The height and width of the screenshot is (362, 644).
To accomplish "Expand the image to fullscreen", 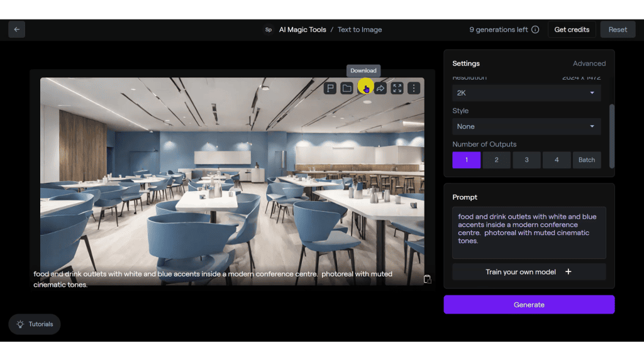I will (397, 88).
